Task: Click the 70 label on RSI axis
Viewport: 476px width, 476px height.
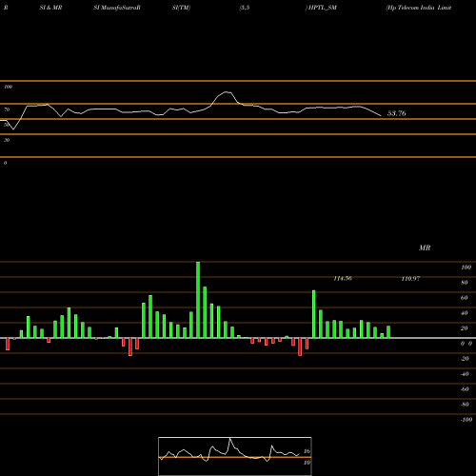Action: click(7, 109)
